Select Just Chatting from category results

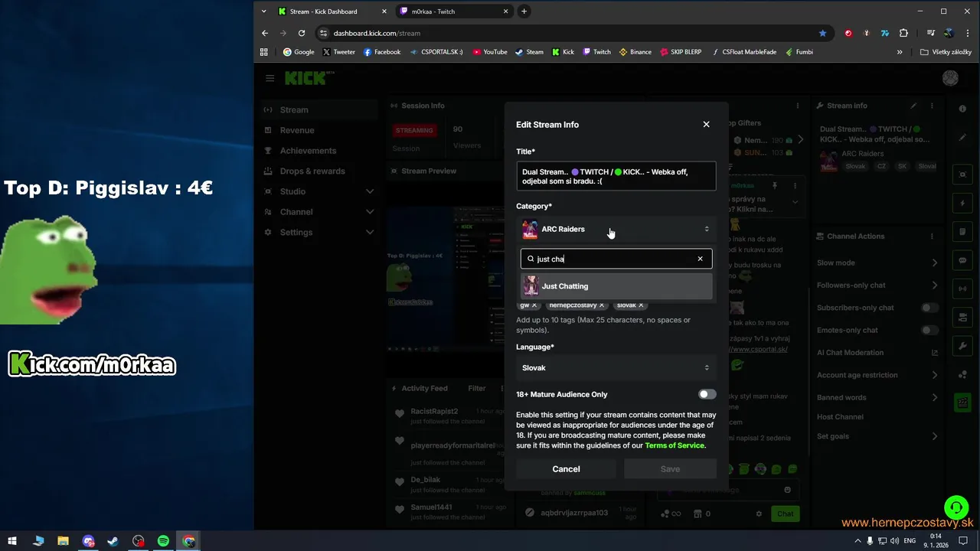pos(616,286)
